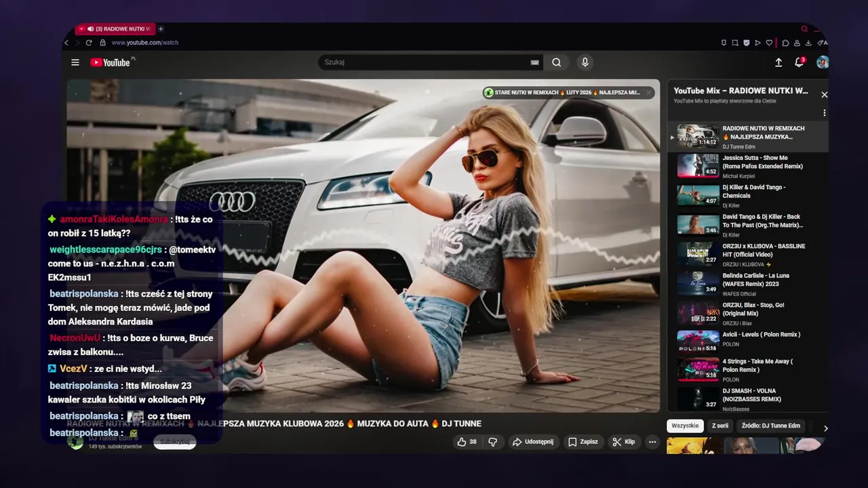Open the notifications bell with 3 badge
Screen dimensions: 868x488
[800, 62]
